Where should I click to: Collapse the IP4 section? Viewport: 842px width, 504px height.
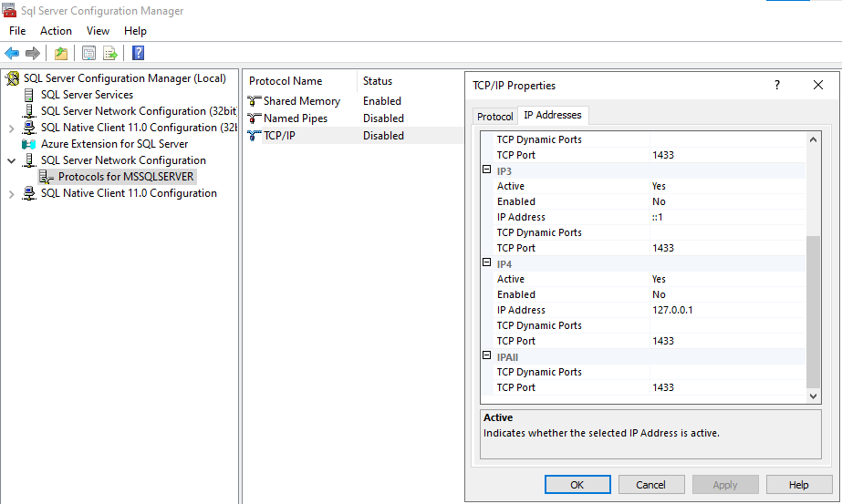(486, 262)
